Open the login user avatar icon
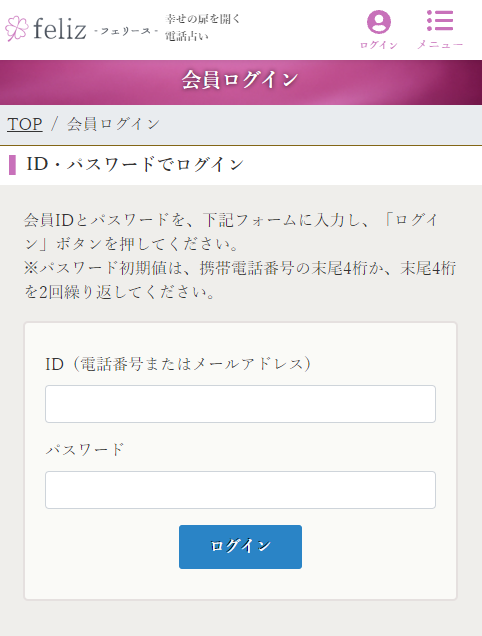The width and height of the screenshot is (482, 636). 379,22
